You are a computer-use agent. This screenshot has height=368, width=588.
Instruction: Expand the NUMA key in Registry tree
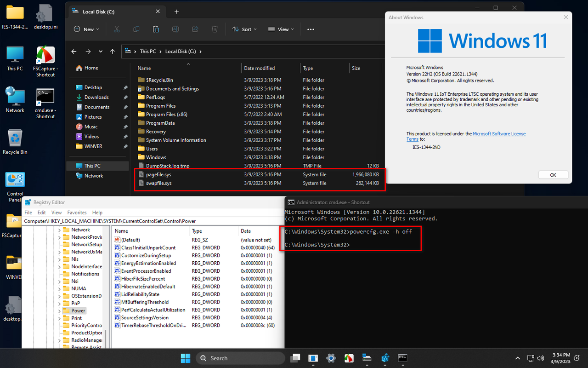(x=59, y=288)
